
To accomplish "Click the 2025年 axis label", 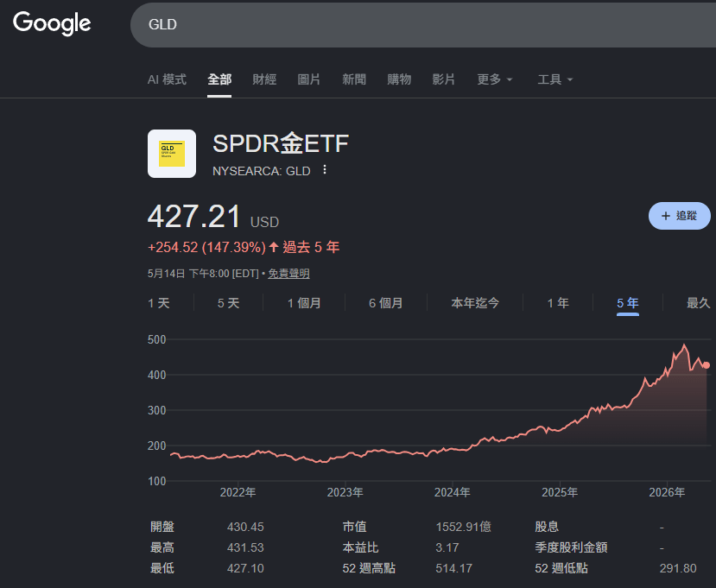I will tap(560, 492).
